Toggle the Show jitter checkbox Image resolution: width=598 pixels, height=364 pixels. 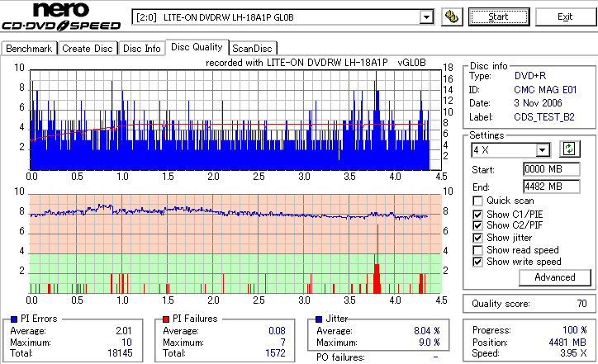pyautogui.click(x=477, y=239)
